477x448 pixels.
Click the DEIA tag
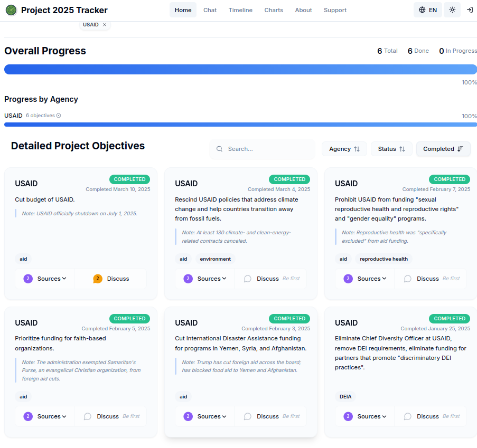(345, 397)
